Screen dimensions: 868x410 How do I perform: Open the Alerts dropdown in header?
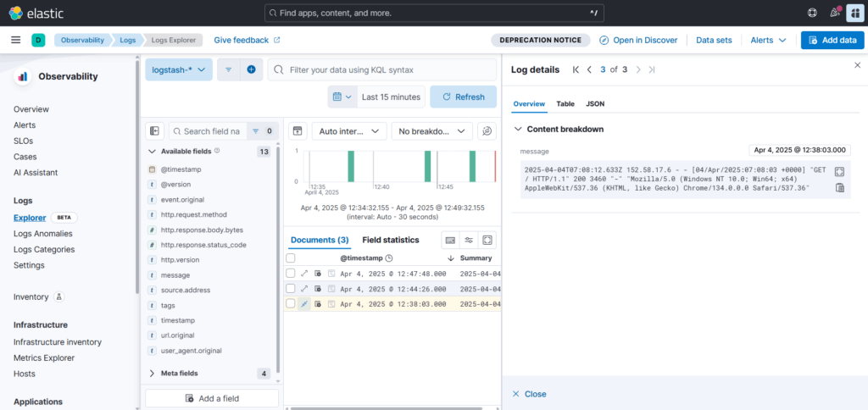pos(768,40)
